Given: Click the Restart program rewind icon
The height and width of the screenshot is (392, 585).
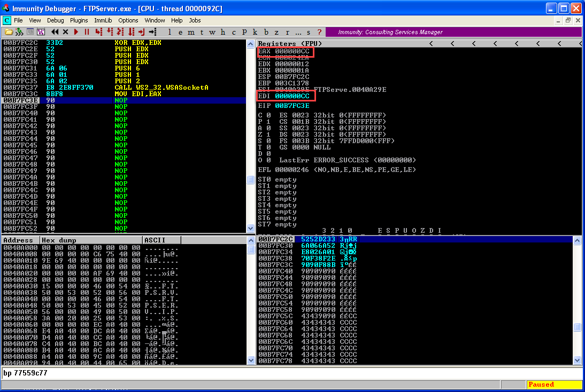Looking at the screenshot, I should 55,32.
